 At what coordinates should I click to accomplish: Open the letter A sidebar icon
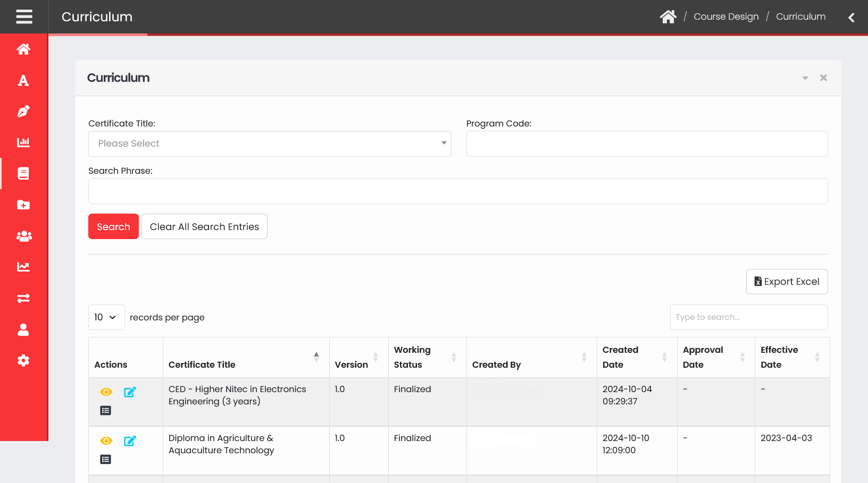click(x=23, y=80)
